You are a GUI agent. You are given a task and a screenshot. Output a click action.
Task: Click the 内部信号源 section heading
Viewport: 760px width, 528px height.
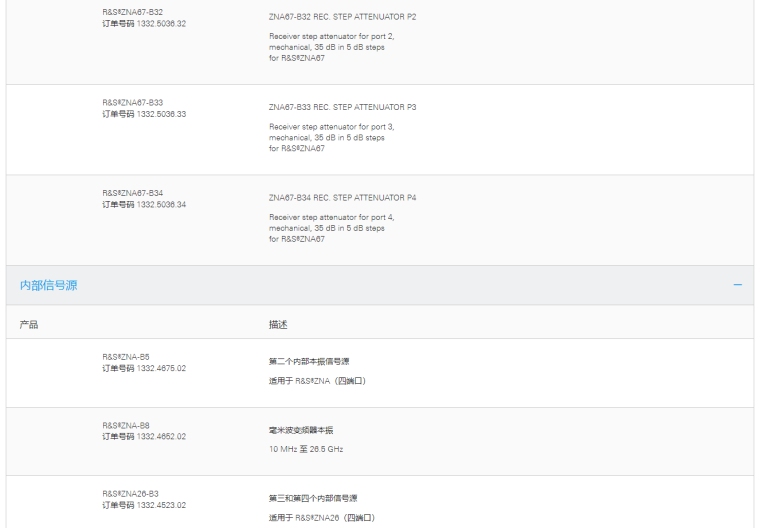[49, 286]
